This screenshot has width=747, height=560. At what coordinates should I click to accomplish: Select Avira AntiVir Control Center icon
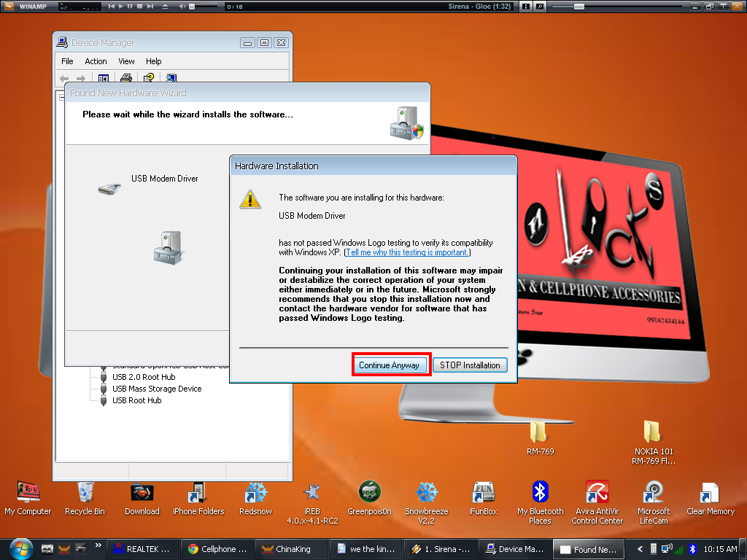pyautogui.click(x=597, y=503)
